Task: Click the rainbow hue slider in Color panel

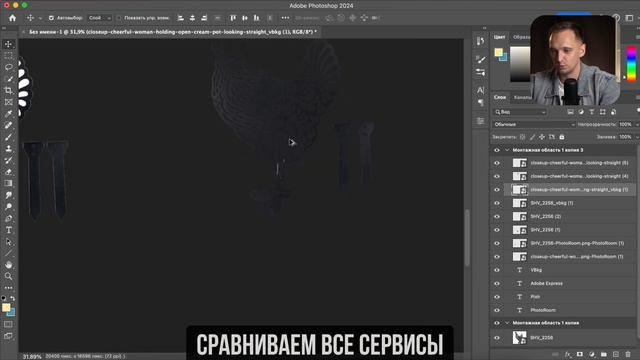Action: [x=631, y=64]
